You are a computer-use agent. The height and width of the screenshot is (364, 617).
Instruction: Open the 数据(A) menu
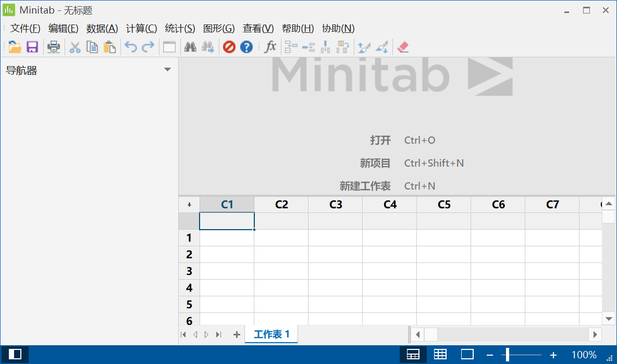(102, 28)
